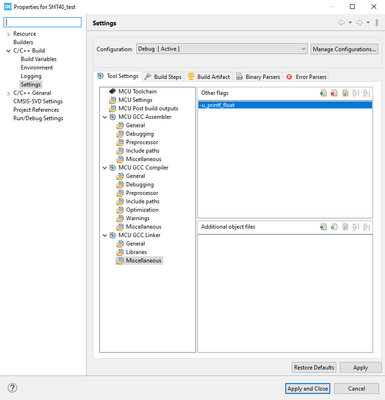Move Additional object file up
385x400 pixels.
tap(356, 227)
